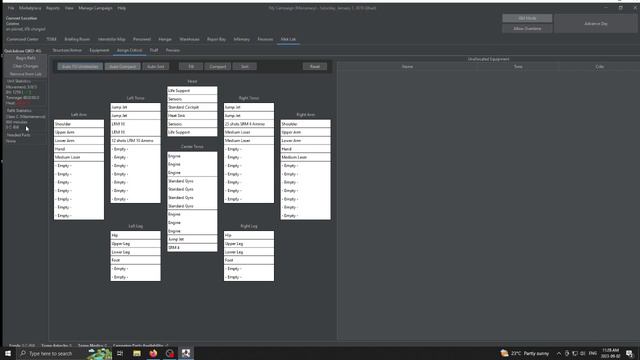This screenshot has height=360, width=640.
Task: Open the Help menu
Action: pos(122,8)
